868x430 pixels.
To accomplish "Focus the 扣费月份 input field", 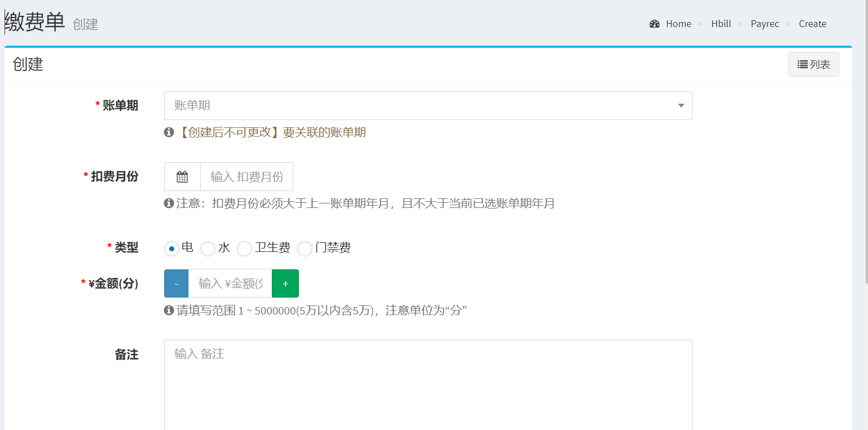I will pos(246,177).
